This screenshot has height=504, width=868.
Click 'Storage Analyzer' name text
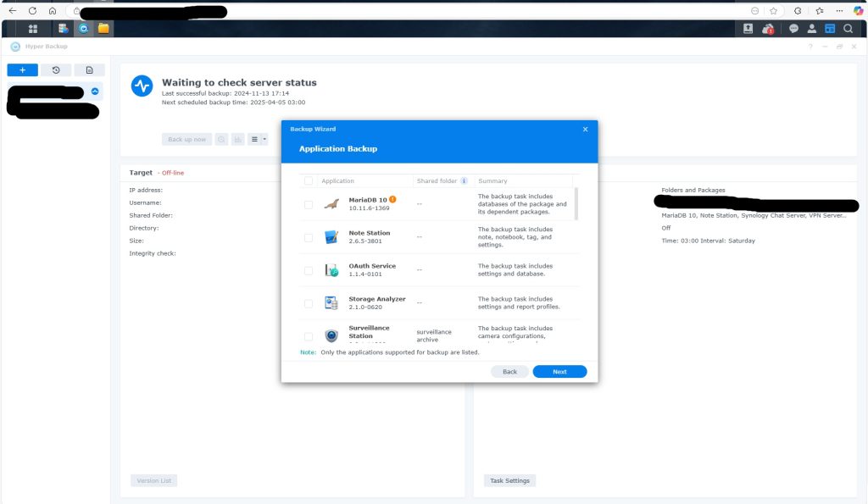click(377, 299)
